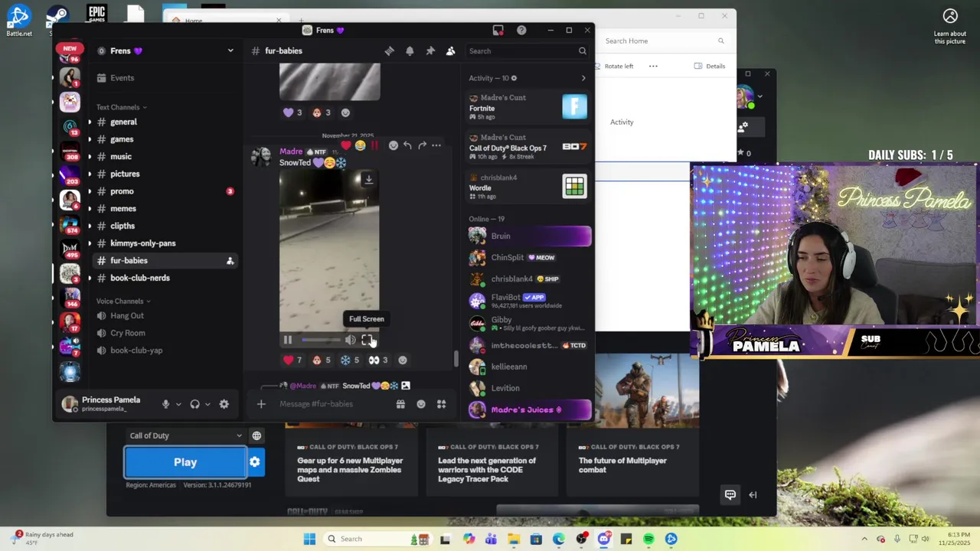Image resolution: width=980 pixels, height=551 pixels.
Task: Select member kellieeann in list
Action: pos(529,367)
